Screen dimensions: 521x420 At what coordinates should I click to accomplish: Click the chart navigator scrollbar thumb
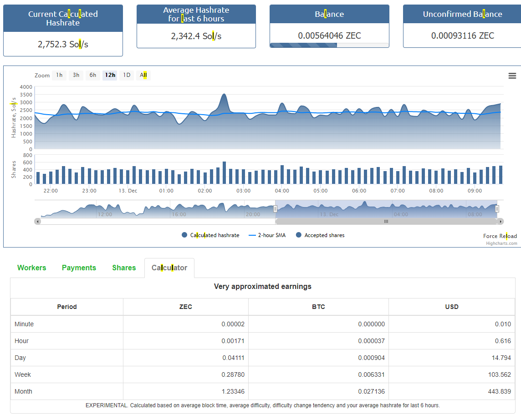coord(386,222)
